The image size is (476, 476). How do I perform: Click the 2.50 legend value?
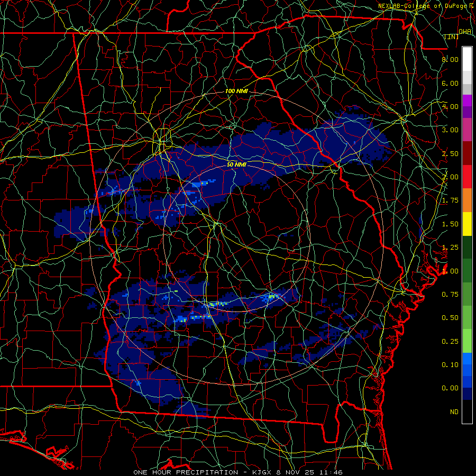tap(450, 153)
